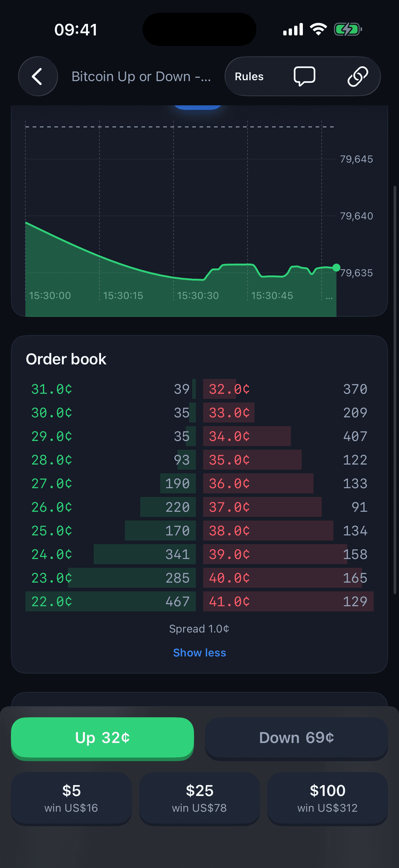Open the Rules button
The image size is (399, 868).
click(249, 77)
